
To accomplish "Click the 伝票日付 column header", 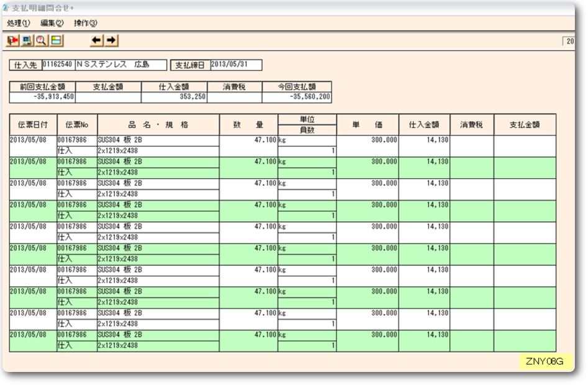I will [33, 125].
